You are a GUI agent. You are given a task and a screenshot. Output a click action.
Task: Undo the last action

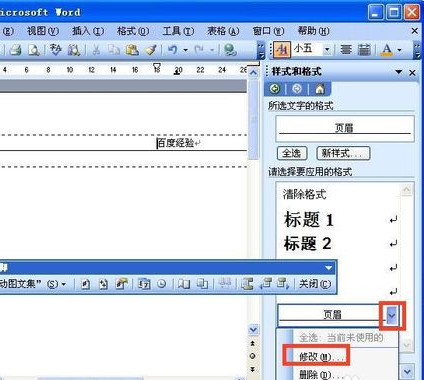click(172, 50)
